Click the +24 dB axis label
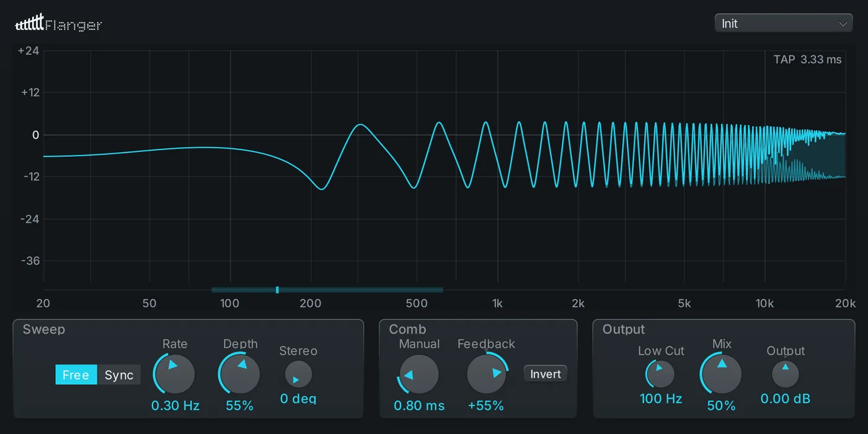 (x=30, y=51)
